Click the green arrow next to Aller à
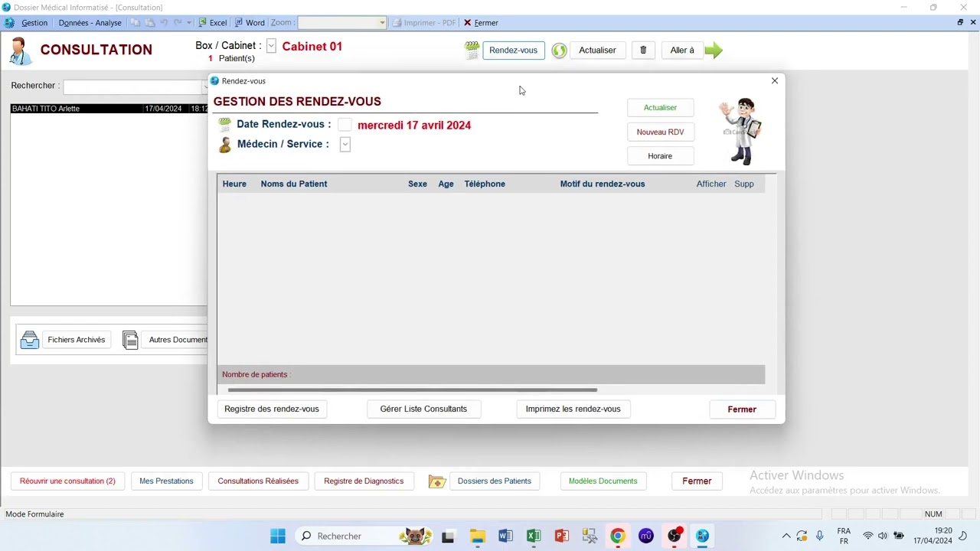The image size is (980, 551). pos(714,51)
